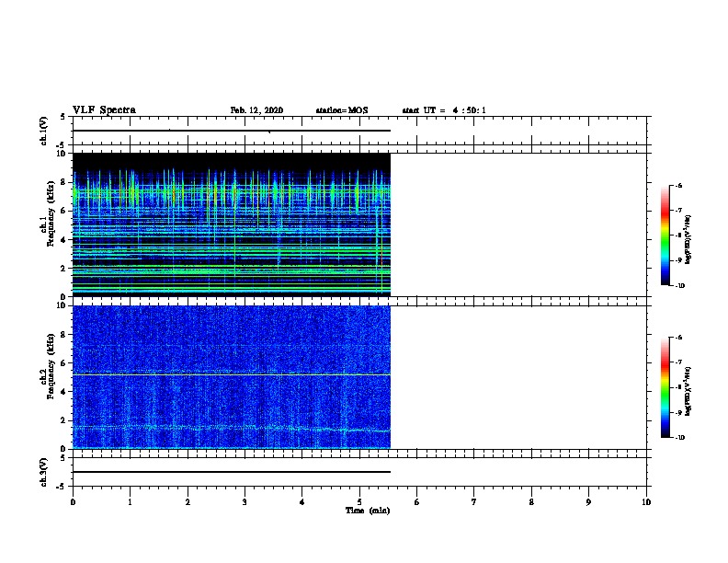728x563 pixels.
Task: Click the "5" voltage tick of ch.3(V) panel
Action: point(63,458)
